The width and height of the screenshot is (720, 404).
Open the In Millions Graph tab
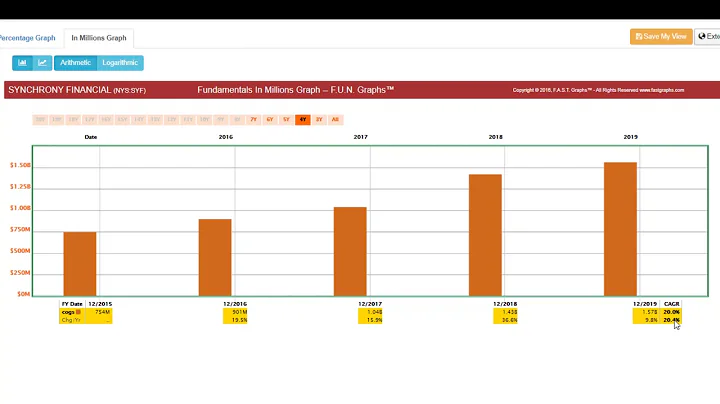99,38
